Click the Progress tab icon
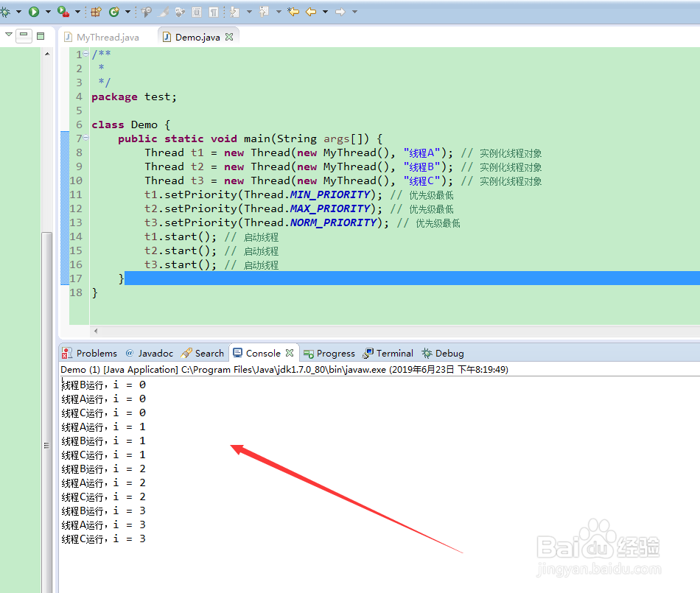Screen dimensions: 700x593 tap(309, 354)
